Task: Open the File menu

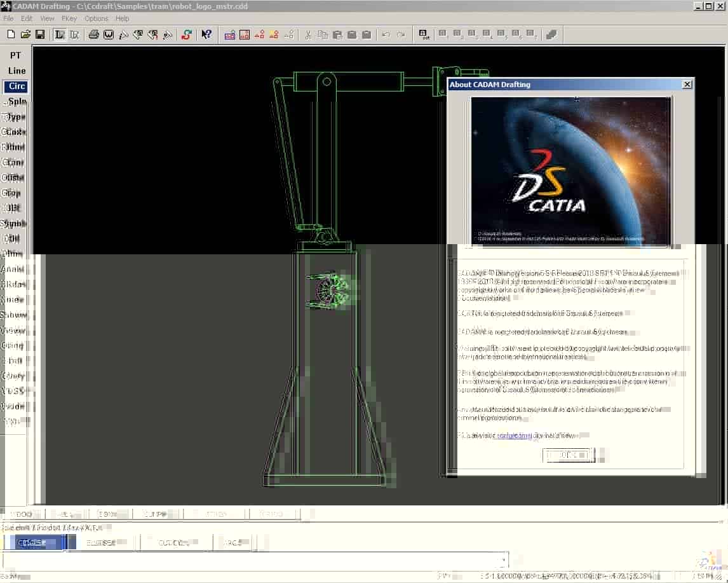Action: (8, 18)
